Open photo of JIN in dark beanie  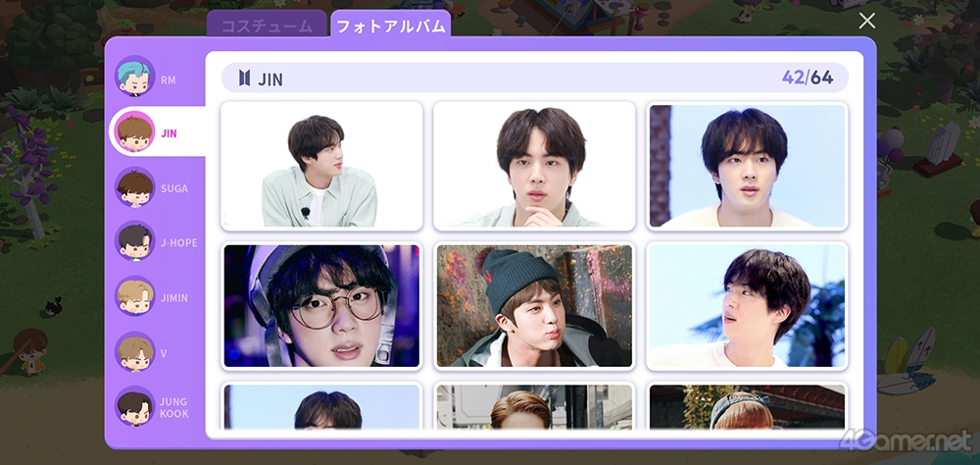tap(534, 306)
